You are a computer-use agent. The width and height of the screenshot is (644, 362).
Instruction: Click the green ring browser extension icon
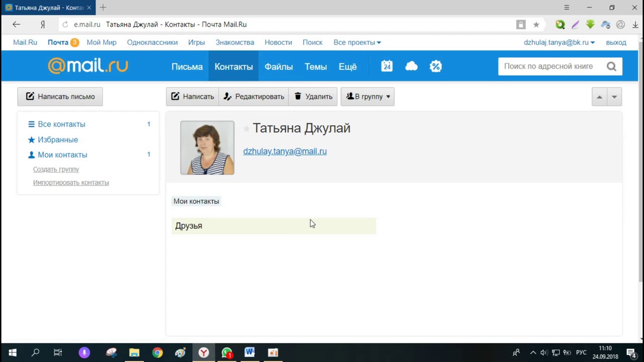[x=560, y=24]
